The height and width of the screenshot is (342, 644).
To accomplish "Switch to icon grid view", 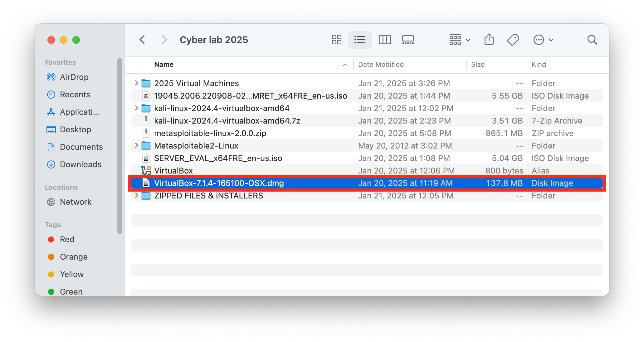I will click(x=336, y=40).
